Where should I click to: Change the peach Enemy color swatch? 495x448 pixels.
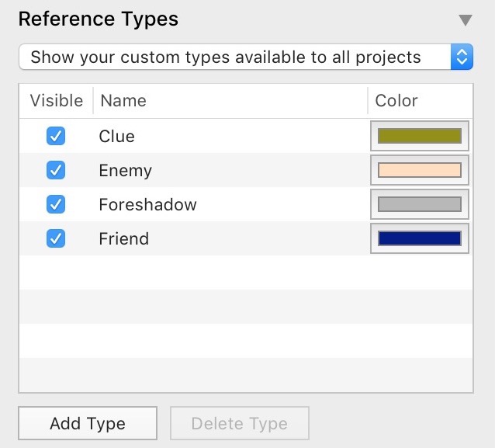click(x=420, y=170)
